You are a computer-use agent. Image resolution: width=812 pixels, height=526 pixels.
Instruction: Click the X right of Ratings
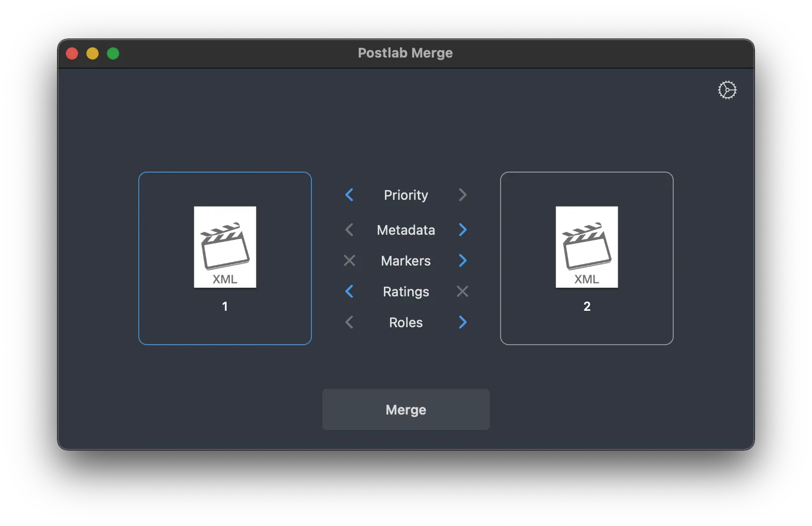463,291
